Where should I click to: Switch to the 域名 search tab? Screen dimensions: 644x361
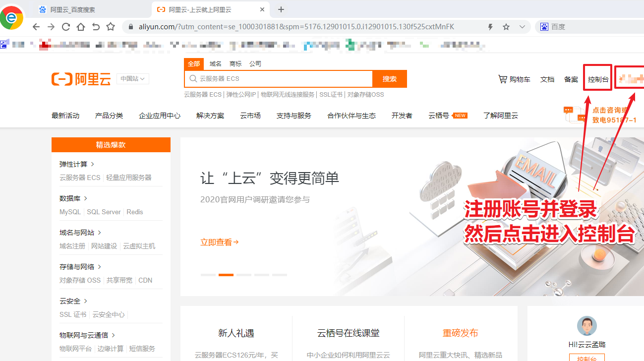215,63
